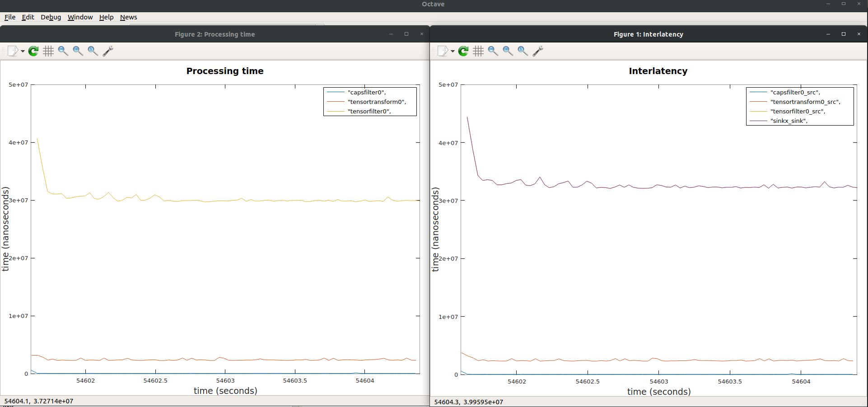Click the "sinkx_sink", legend entry

tap(789, 121)
